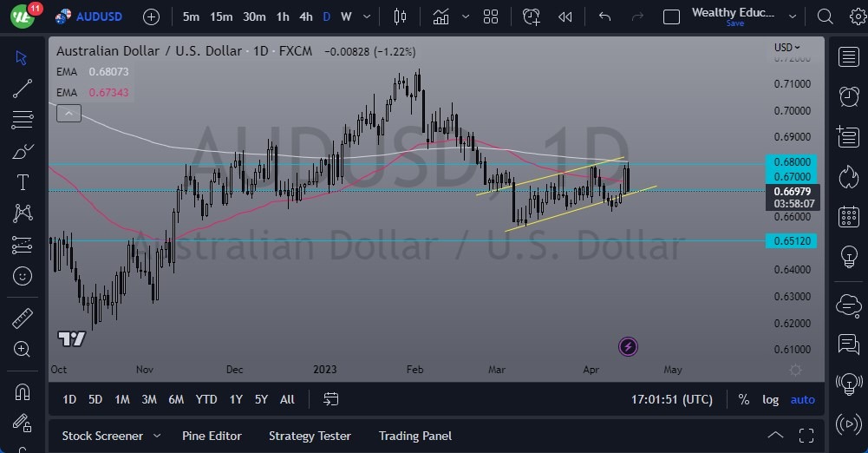Switch to the 30m timeframe
The image size is (868, 453).
[x=254, y=17]
